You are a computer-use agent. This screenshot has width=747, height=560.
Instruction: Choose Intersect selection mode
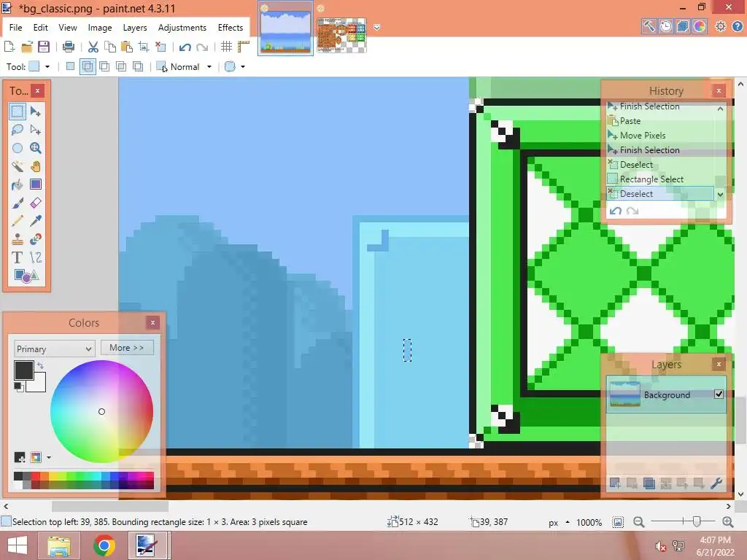click(x=121, y=66)
